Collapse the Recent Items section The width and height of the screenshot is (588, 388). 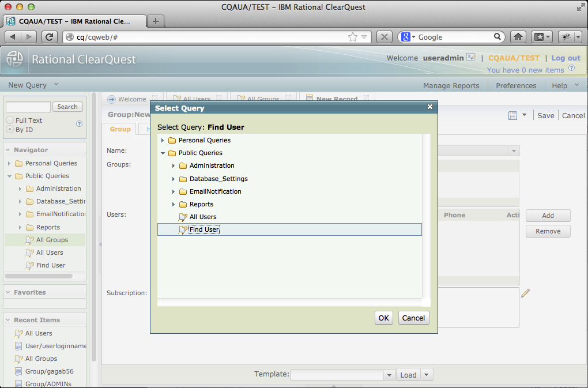(8, 320)
